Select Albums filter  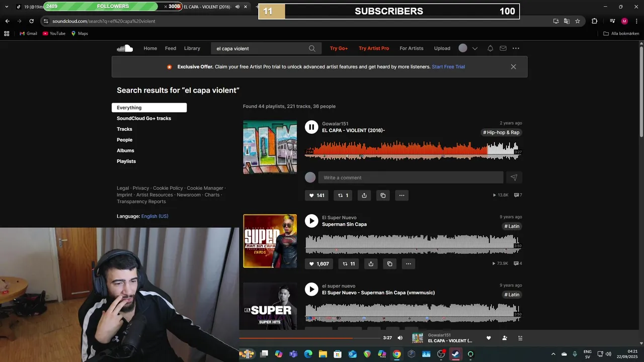125,150
